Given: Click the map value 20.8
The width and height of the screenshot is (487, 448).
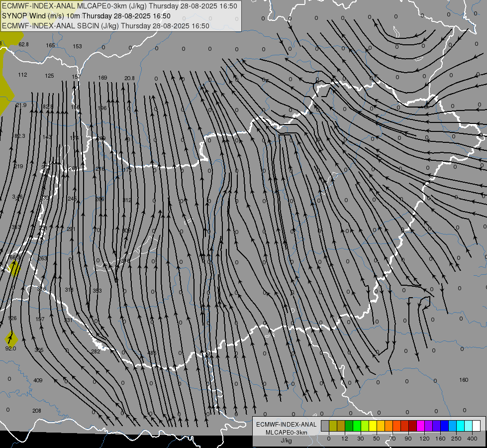Looking at the screenshot, I should pos(129,78).
